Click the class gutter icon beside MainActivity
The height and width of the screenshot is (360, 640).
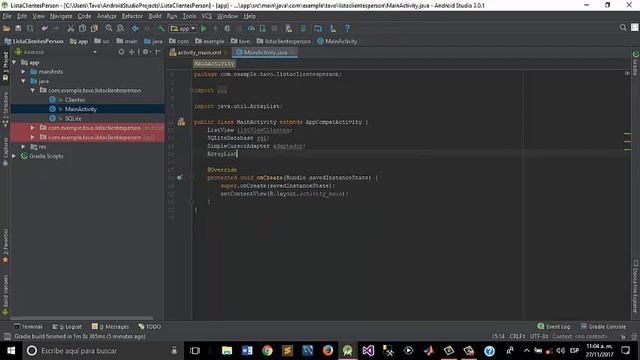181,122
